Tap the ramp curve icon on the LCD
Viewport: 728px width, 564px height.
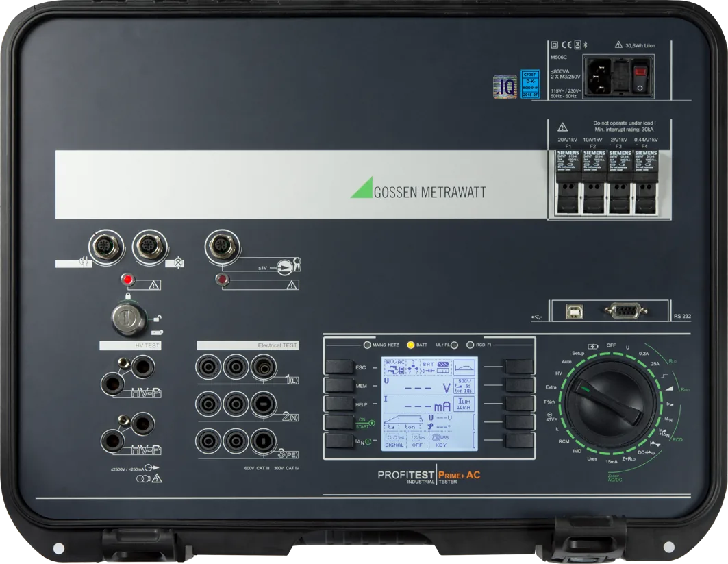(x=464, y=367)
